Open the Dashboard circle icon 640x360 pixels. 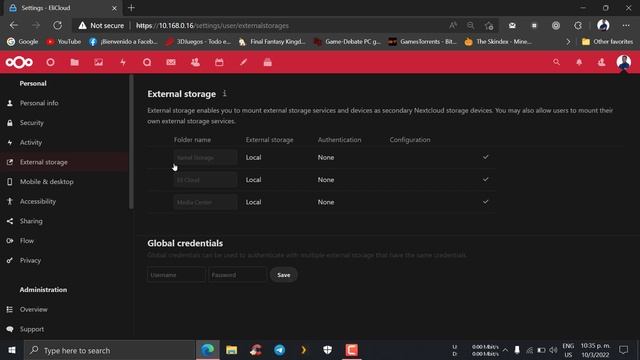pyautogui.click(x=50, y=62)
